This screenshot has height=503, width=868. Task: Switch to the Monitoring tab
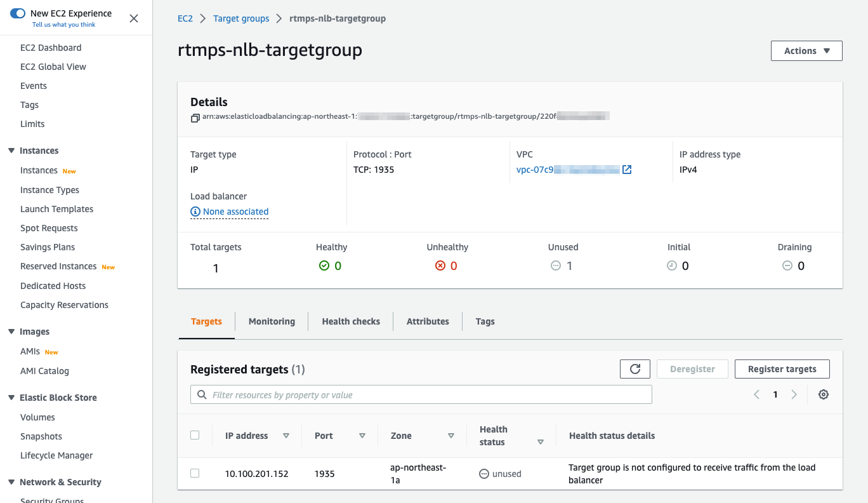[272, 321]
